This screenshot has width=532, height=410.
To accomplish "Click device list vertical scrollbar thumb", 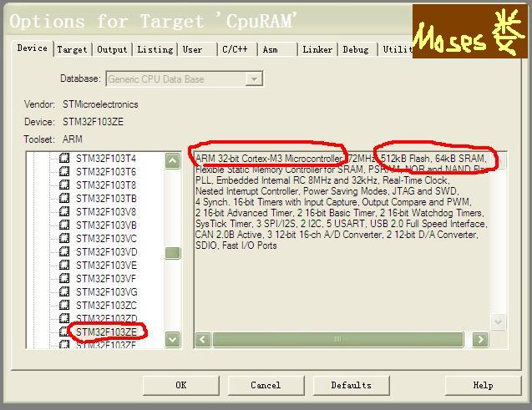I will coord(172,253).
